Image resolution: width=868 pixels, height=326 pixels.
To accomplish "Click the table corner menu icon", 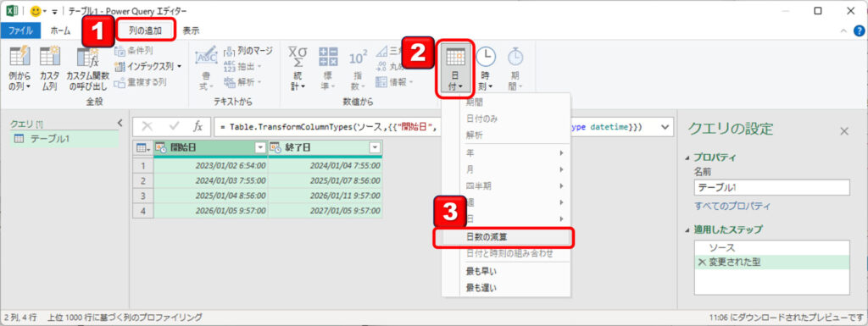I will point(142,147).
